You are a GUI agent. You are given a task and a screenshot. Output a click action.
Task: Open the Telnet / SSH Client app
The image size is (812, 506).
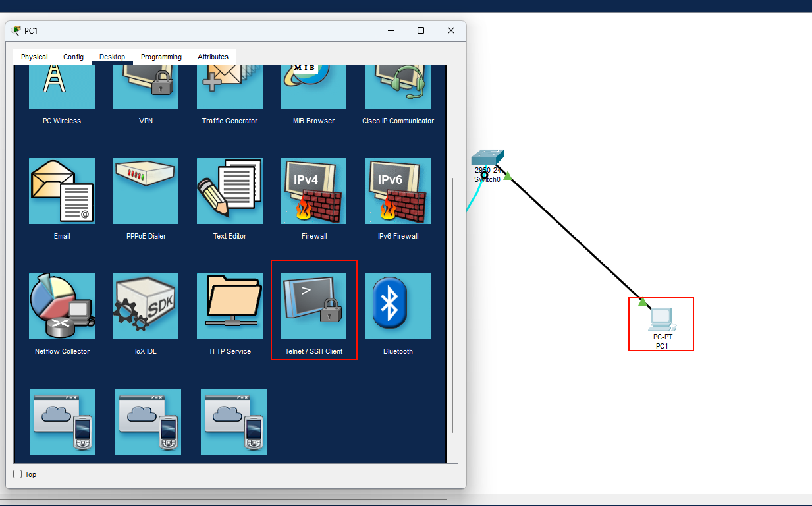[x=313, y=306]
